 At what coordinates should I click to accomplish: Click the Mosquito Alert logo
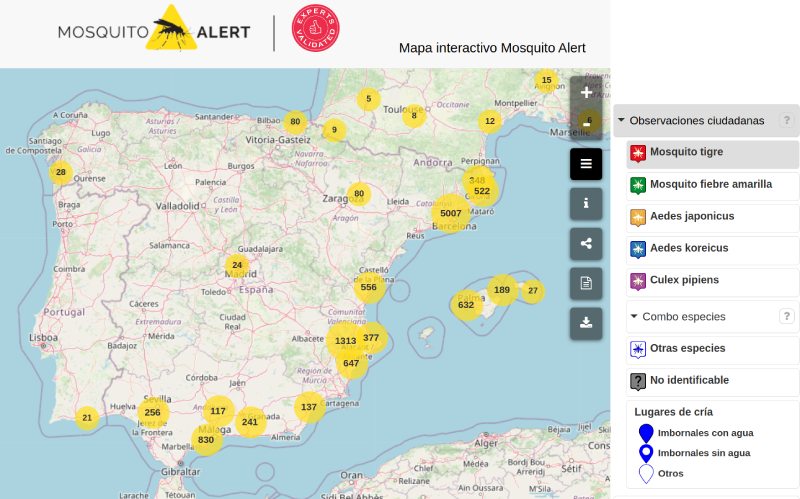click(x=153, y=30)
